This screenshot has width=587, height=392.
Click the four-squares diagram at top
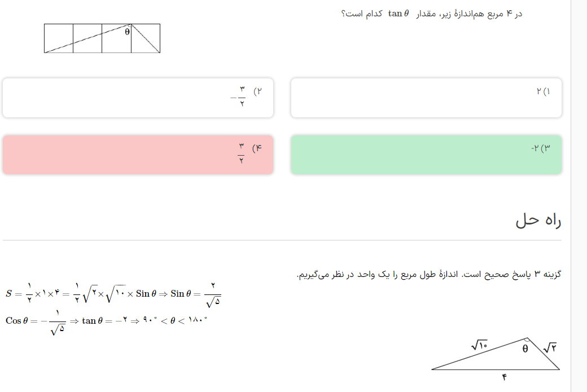pos(102,38)
